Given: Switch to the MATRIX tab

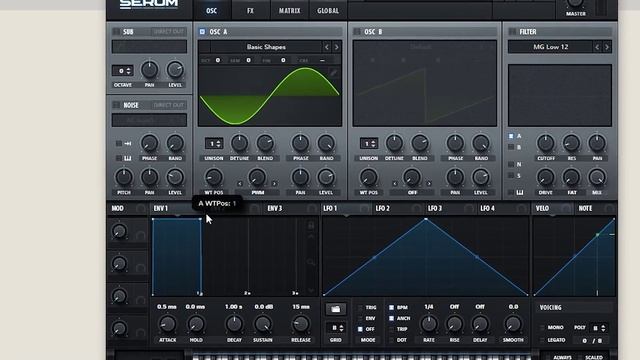Looking at the screenshot, I should click(x=289, y=11).
